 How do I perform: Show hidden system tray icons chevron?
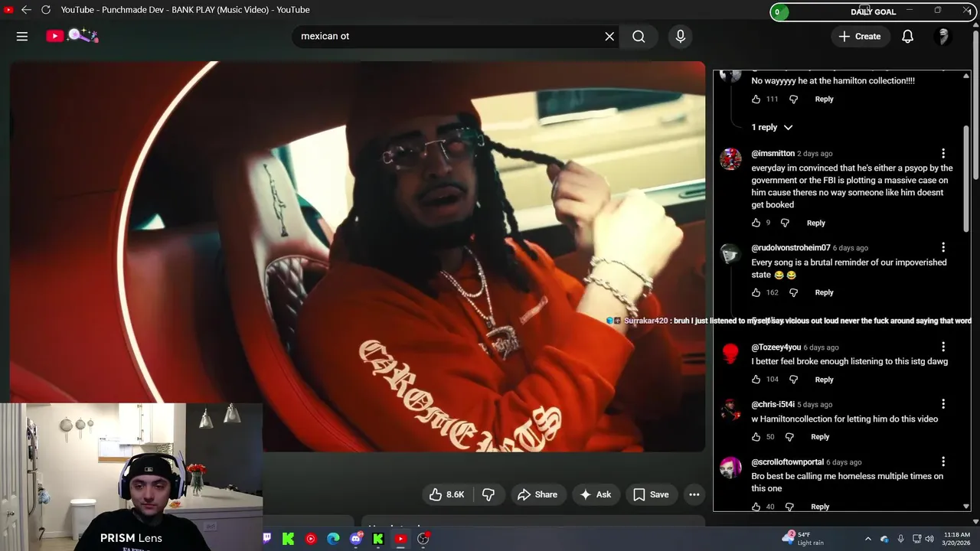867,539
